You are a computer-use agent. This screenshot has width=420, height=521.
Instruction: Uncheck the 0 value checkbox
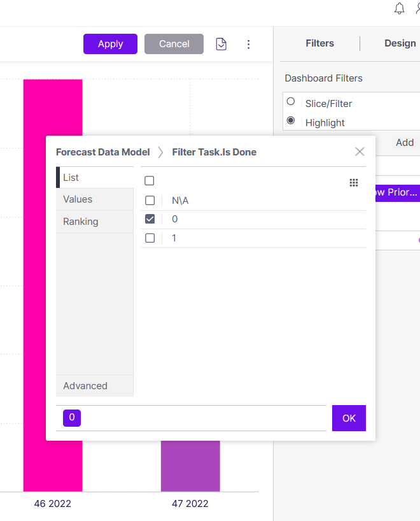[x=150, y=219]
